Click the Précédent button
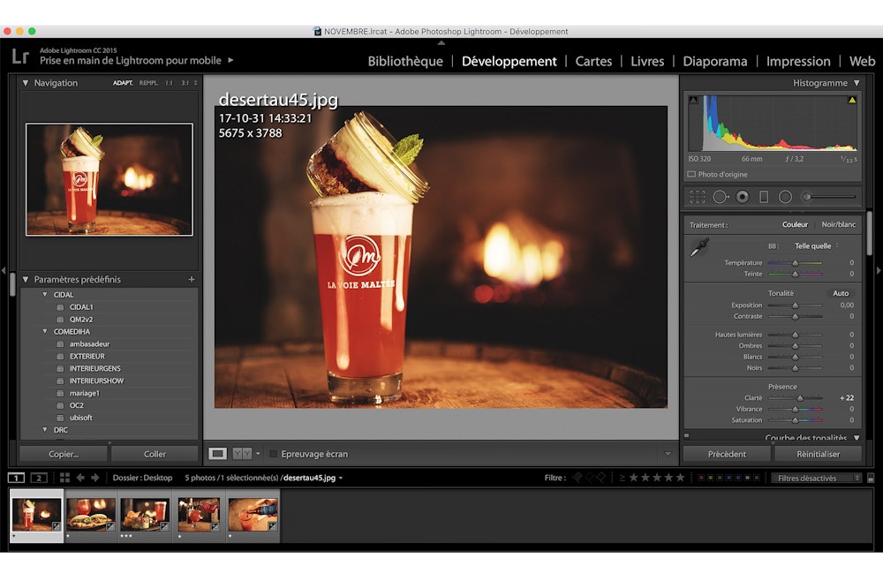Screen dimensions: 883x588 (727, 454)
